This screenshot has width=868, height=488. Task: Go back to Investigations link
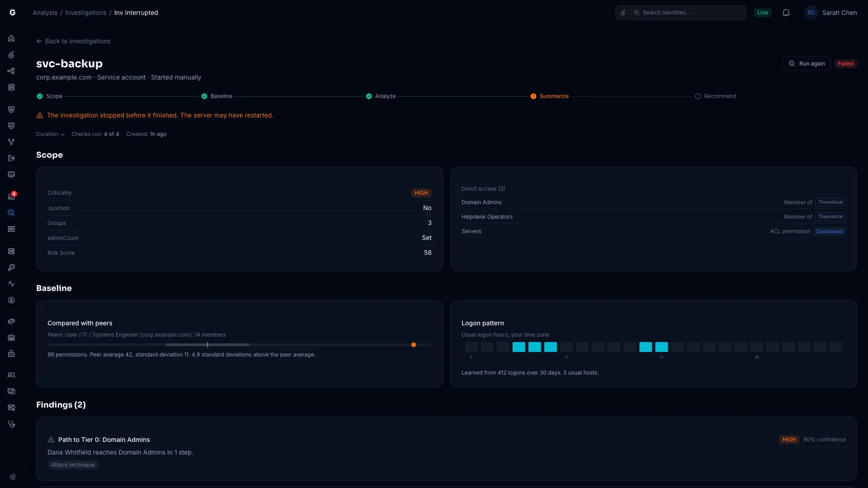73,41
